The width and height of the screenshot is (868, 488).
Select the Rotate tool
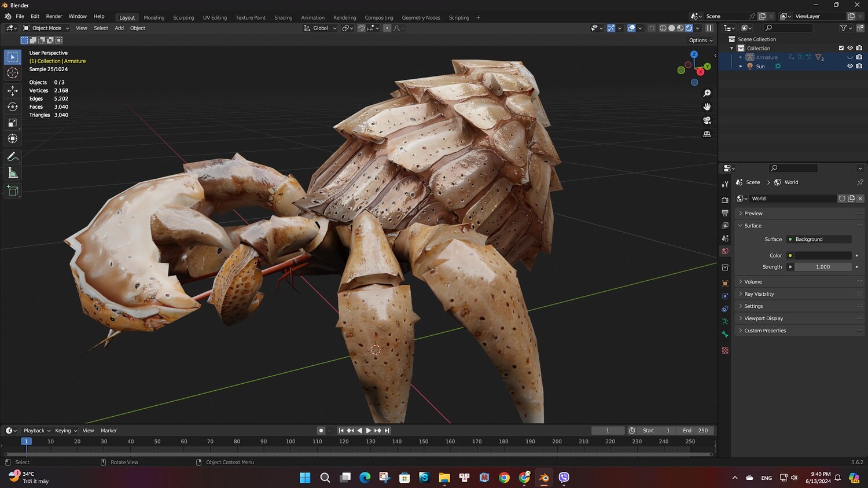[12, 107]
